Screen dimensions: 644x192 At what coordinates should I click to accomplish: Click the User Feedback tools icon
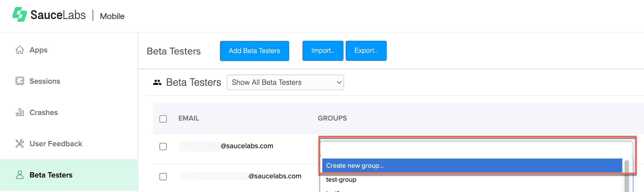20,143
